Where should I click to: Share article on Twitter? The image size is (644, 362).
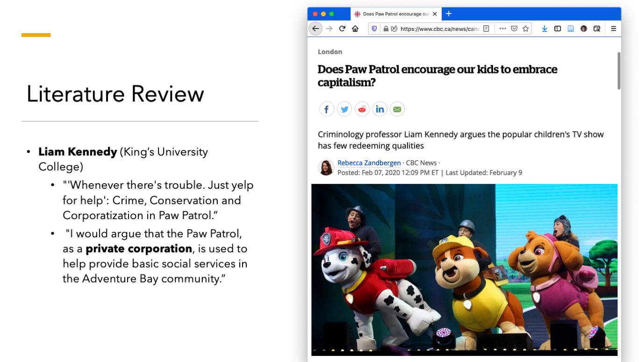click(x=344, y=109)
